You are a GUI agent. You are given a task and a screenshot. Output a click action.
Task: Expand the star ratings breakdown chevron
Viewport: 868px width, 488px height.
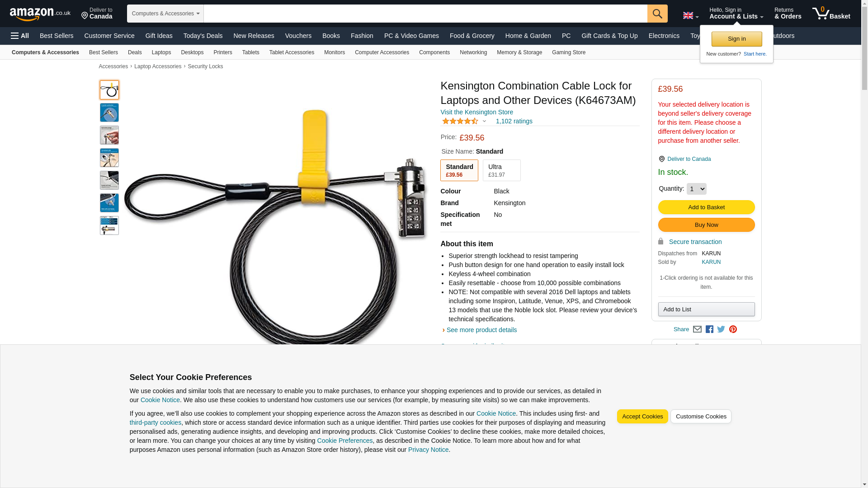pos(484,121)
